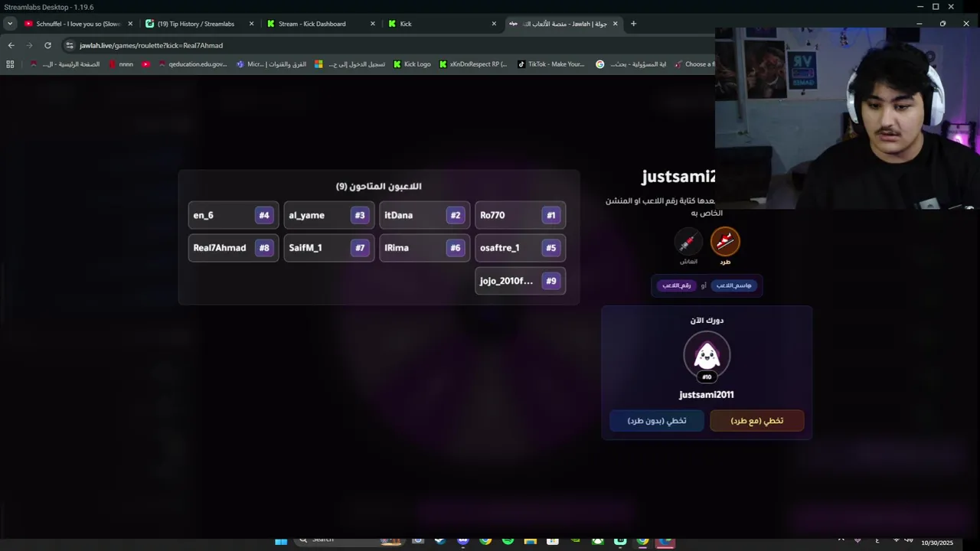Reload the page with the refresh icon
Screen dimensions: 980x551
pos(47,45)
